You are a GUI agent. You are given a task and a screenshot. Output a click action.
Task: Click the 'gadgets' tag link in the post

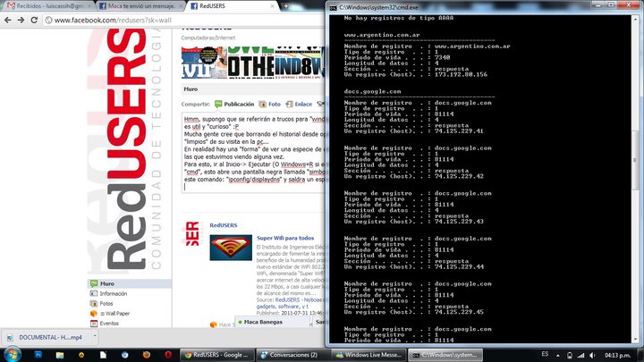tap(266, 307)
